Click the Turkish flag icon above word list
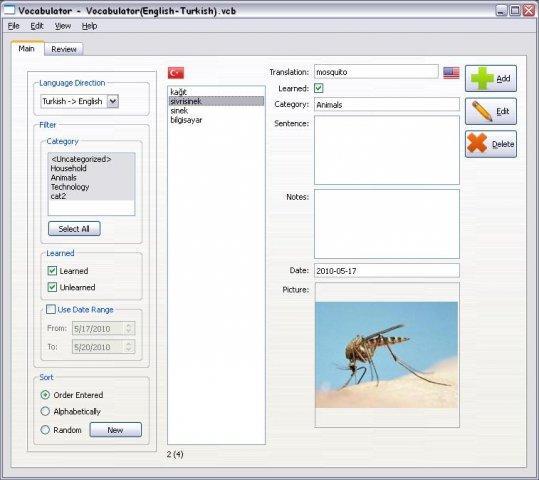 [176, 73]
